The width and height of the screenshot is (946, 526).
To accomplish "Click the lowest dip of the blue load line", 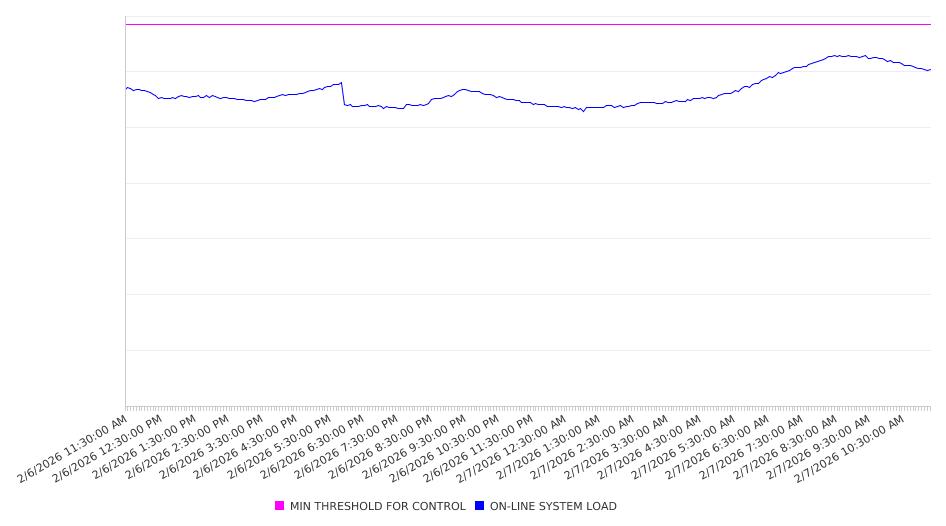I will (584, 111).
